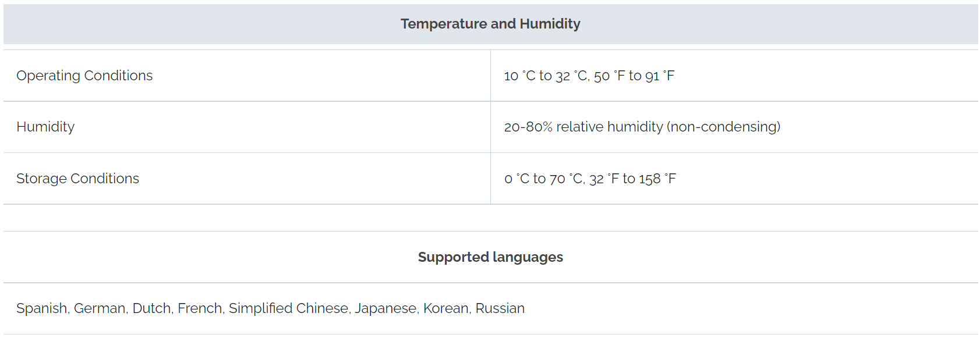Click the word Korean in the list
Image resolution: width=980 pixels, height=338 pixels.
click(x=445, y=308)
